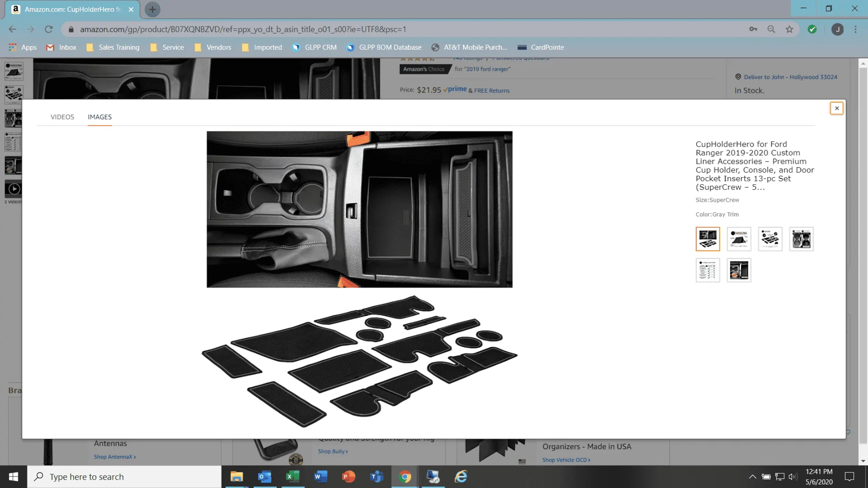Open Internet Explorer from taskbar
This screenshot has width=868, height=488.
tap(461, 477)
